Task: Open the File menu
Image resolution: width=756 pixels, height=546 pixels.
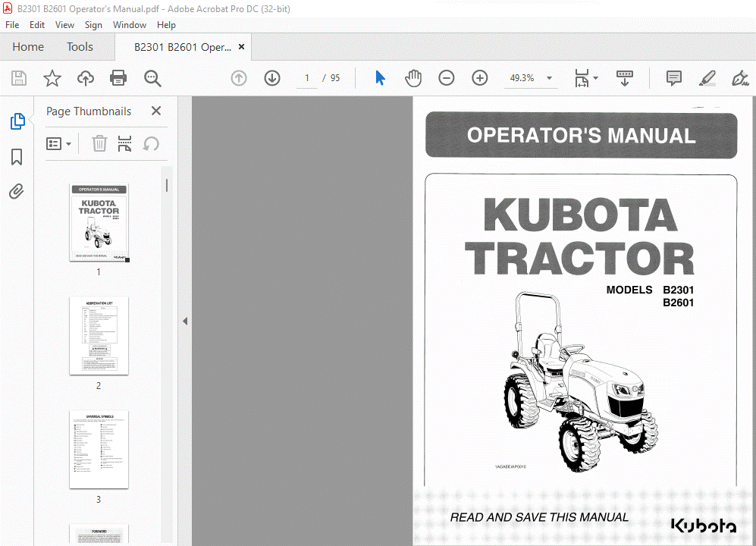Action: click(x=12, y=25)
